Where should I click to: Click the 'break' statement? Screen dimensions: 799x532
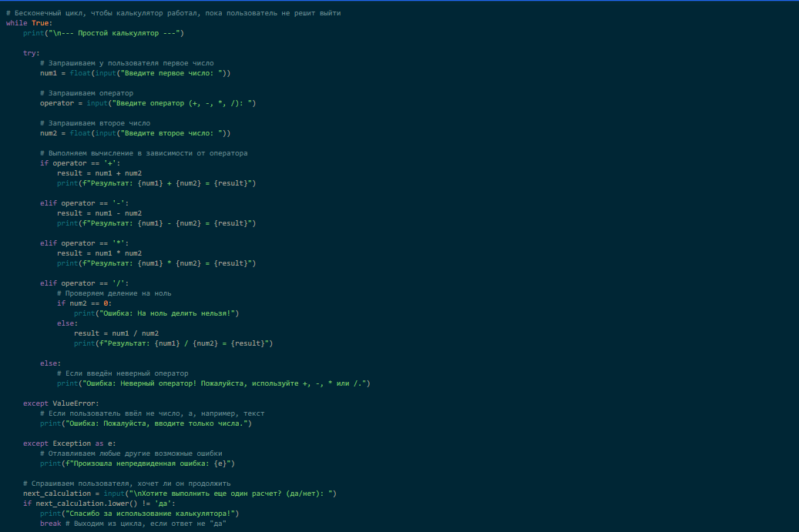(50, 524)
